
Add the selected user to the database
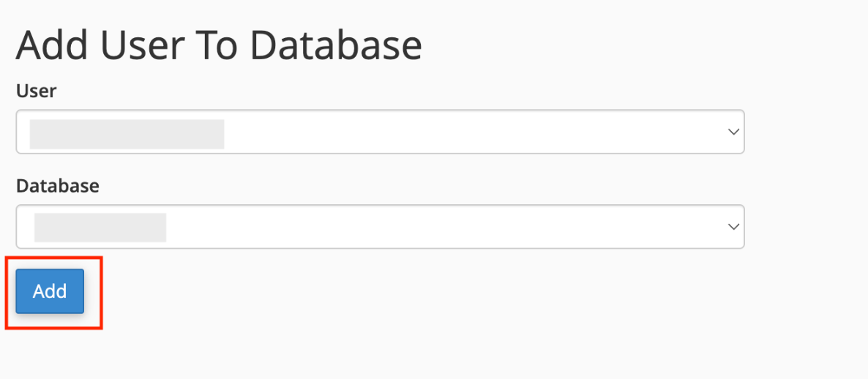click(x=50, y=291)
